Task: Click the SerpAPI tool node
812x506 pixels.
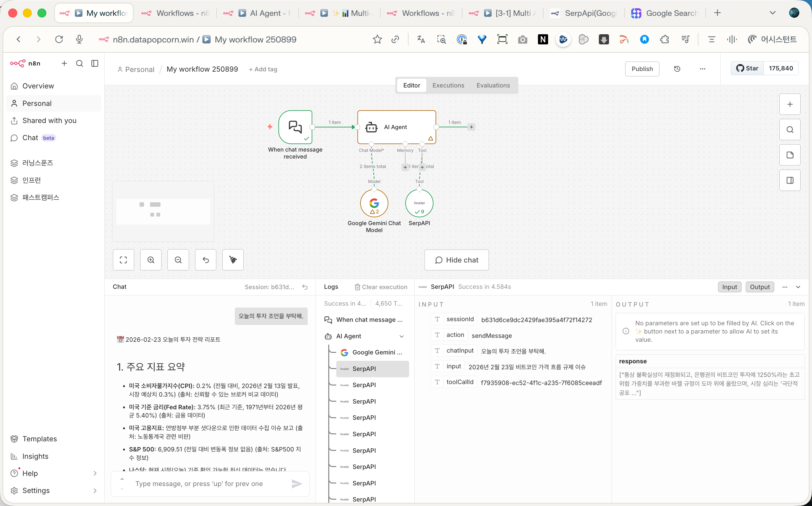Action: click(419, 203)
